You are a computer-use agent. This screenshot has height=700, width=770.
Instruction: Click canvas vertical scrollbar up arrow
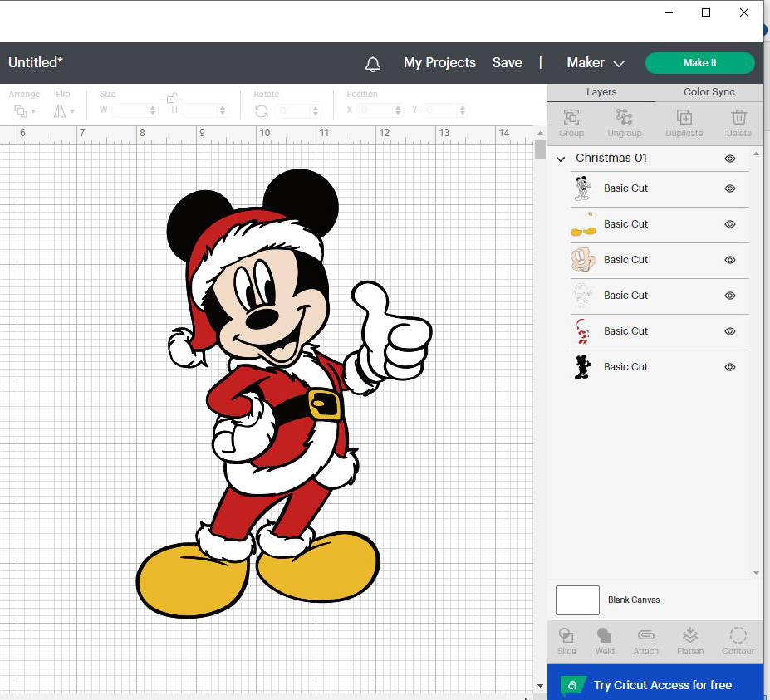coord(540,133)
